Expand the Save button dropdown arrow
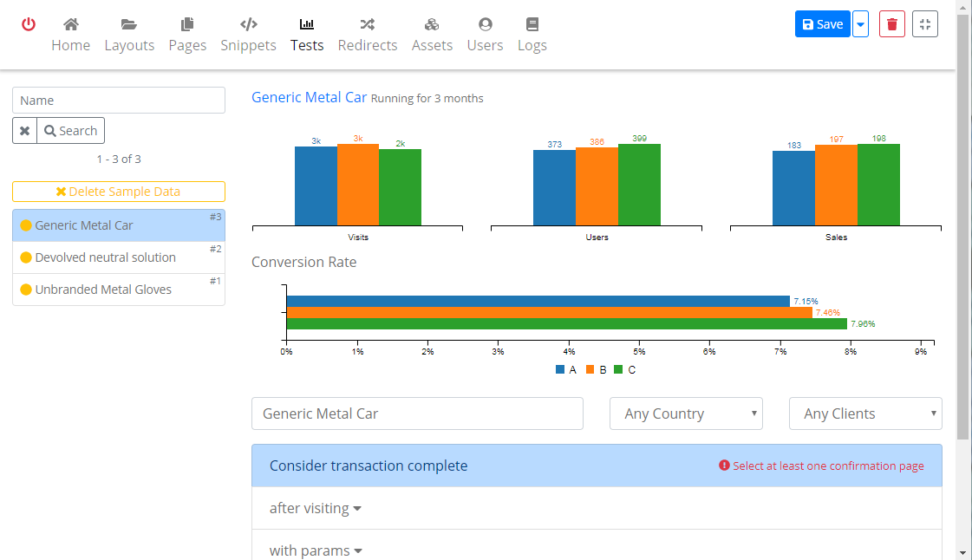Screen dimensions: 972x560 pyautogui.click(x=861, y=24)
